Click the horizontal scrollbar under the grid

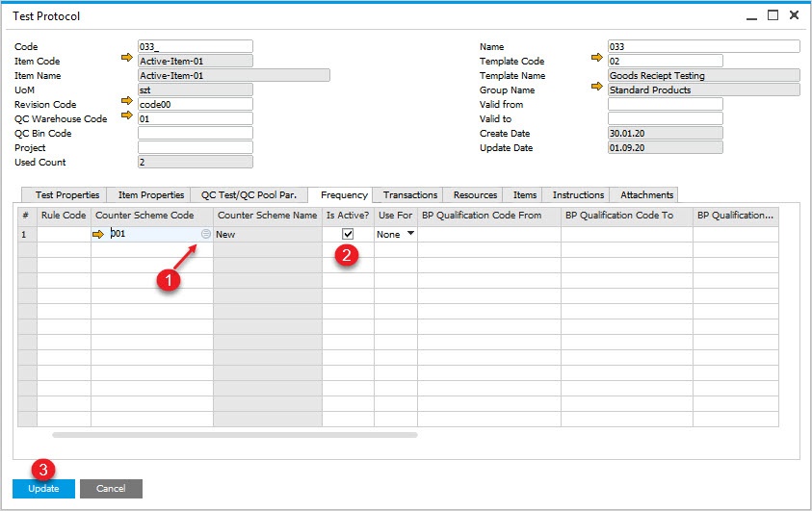pos(235,435)
